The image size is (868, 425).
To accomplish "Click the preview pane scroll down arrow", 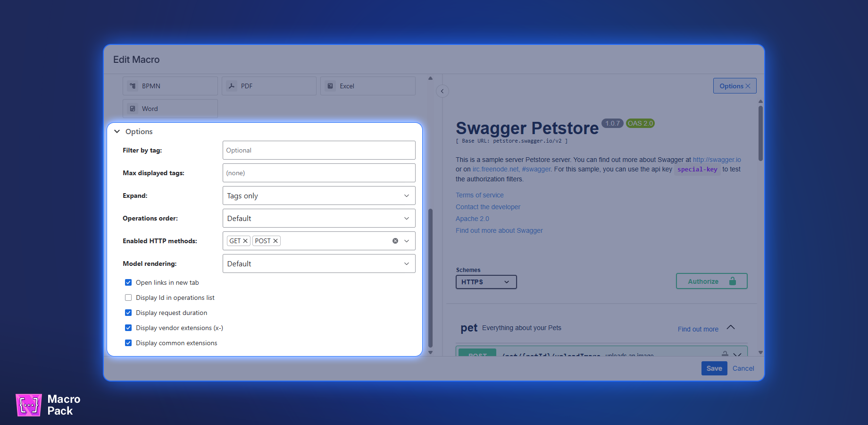I will tap(760, 352).
